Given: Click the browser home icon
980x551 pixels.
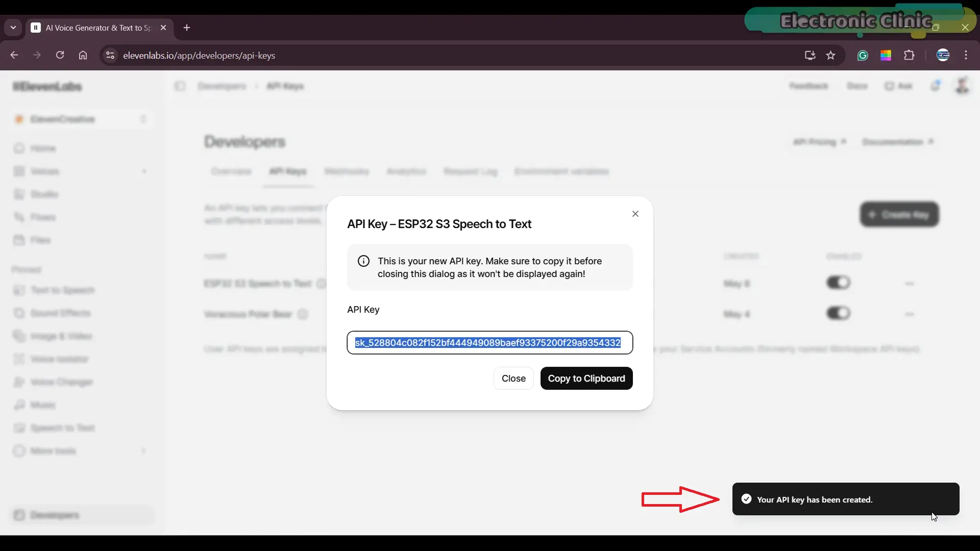Looking at the screenshot, I should [83, 55].
